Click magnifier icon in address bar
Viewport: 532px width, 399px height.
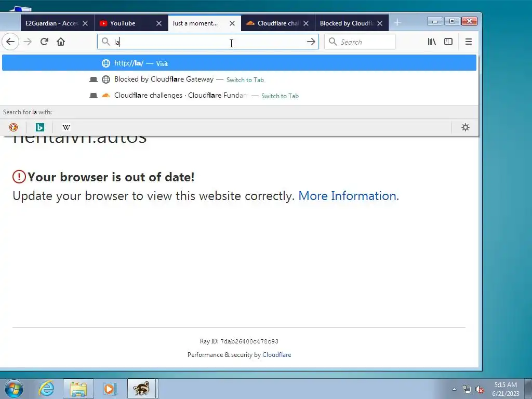click(106, 42)
